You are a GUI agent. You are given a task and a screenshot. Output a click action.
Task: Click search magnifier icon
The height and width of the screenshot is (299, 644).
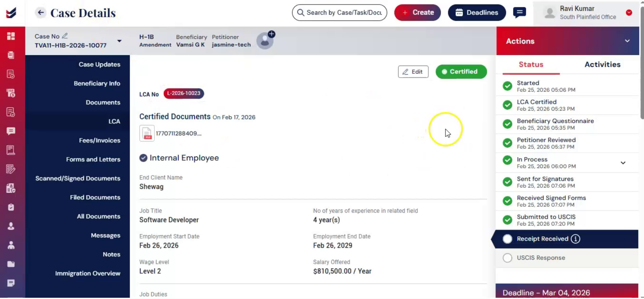pos(301,13)
